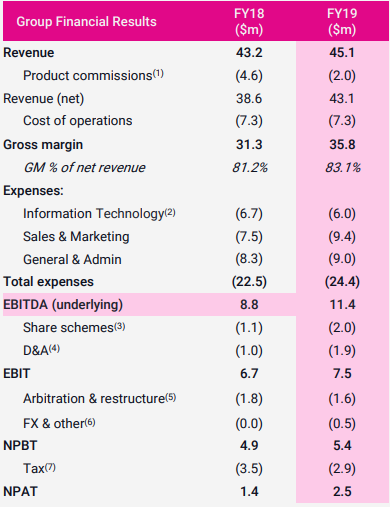Click Arbitration & restructure row label
Screen dimensions: 390x507
(94, 399)
